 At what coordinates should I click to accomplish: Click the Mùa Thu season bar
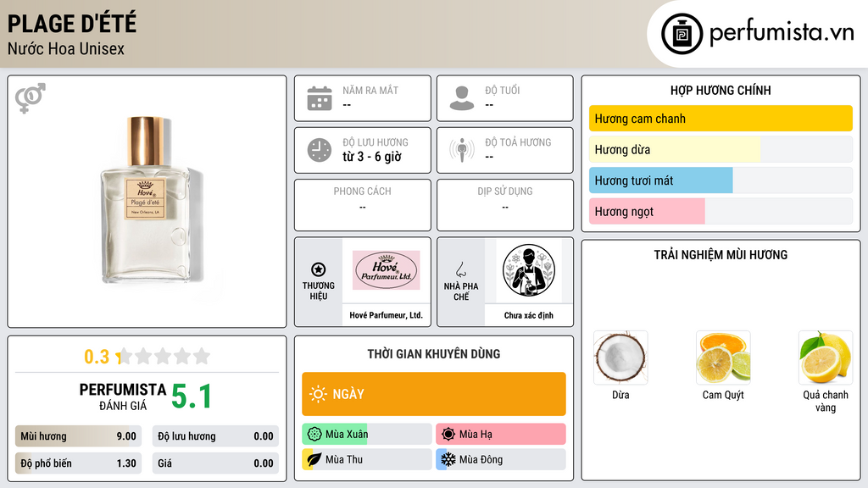pyautogui.click(x=366, y=459)
